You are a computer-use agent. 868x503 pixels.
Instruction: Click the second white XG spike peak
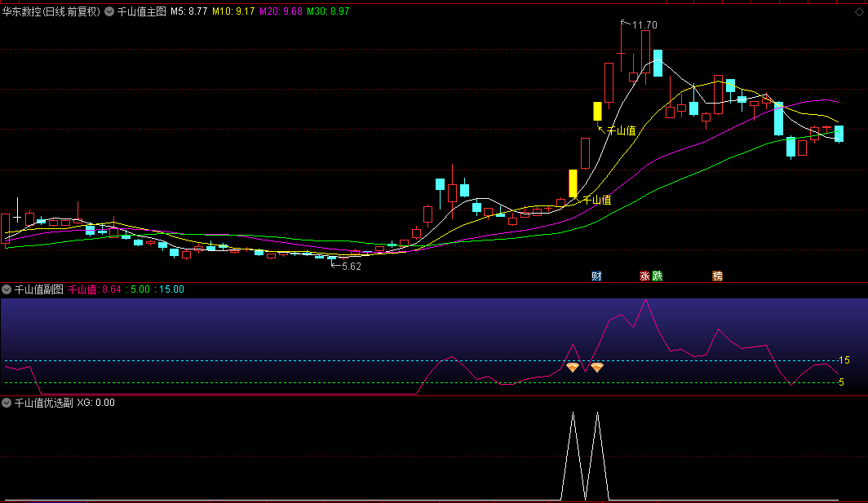(597, 413)
